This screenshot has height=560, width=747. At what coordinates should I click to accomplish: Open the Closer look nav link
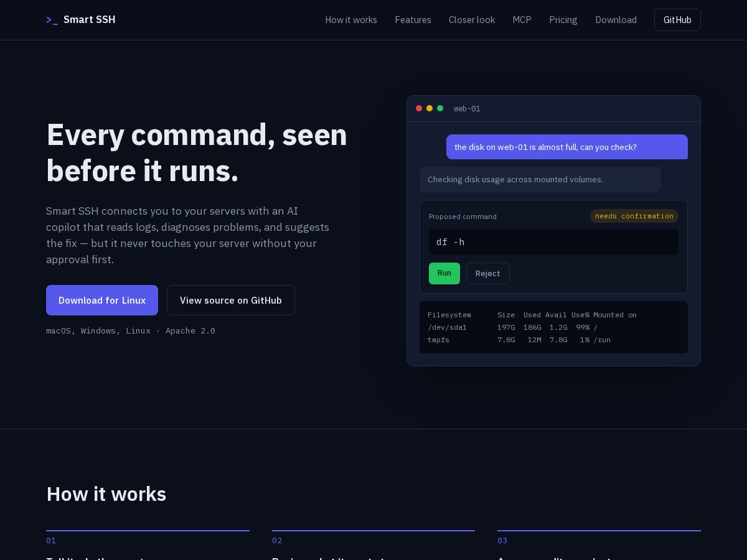[472, 20]
